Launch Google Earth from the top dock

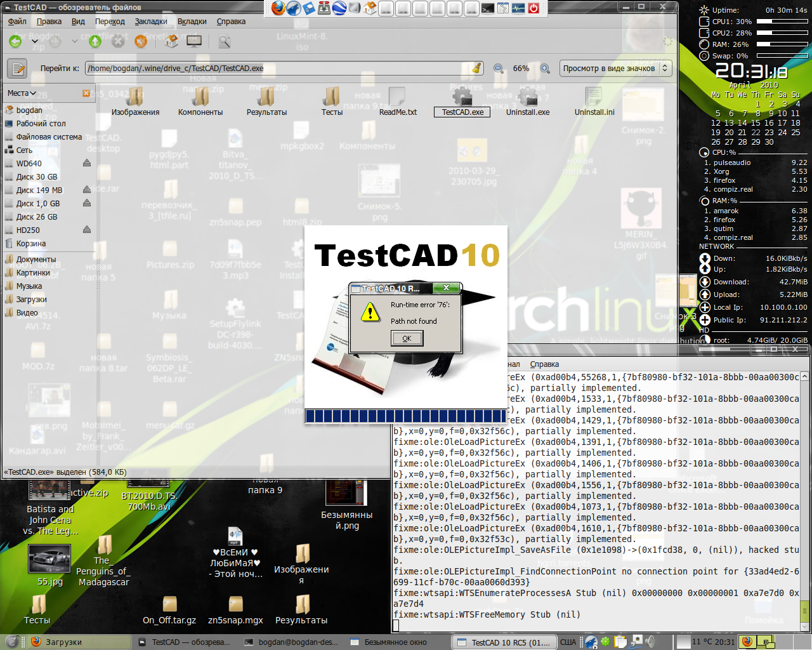click(x=339, y=8)
